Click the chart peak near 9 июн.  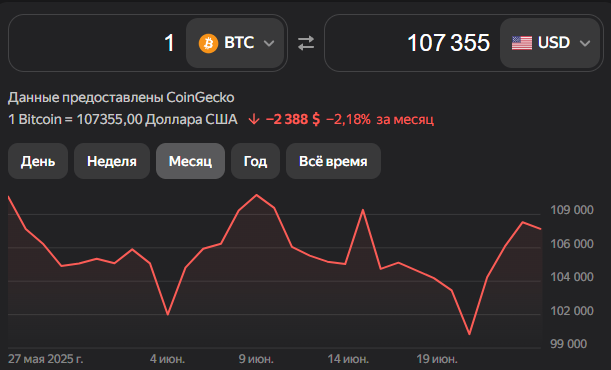(x=256, y=195)
